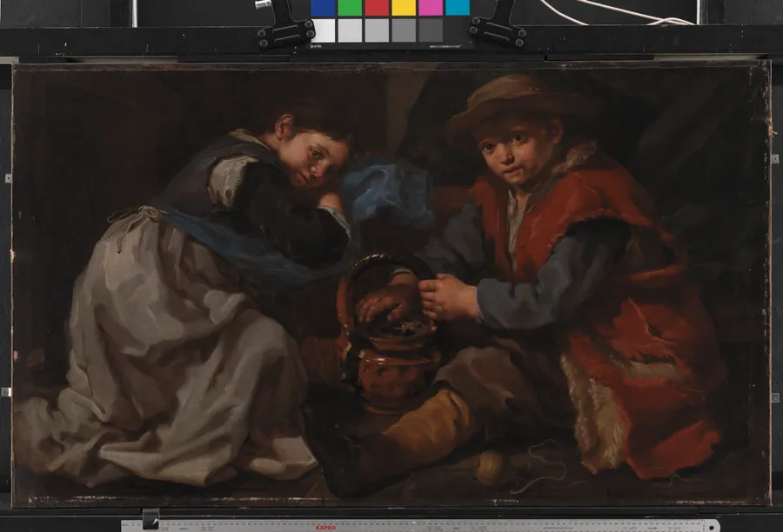Click the cyan patch on the color chart
Image resolution: width=783 pixels, height=532 pixels.
(458, 8)
